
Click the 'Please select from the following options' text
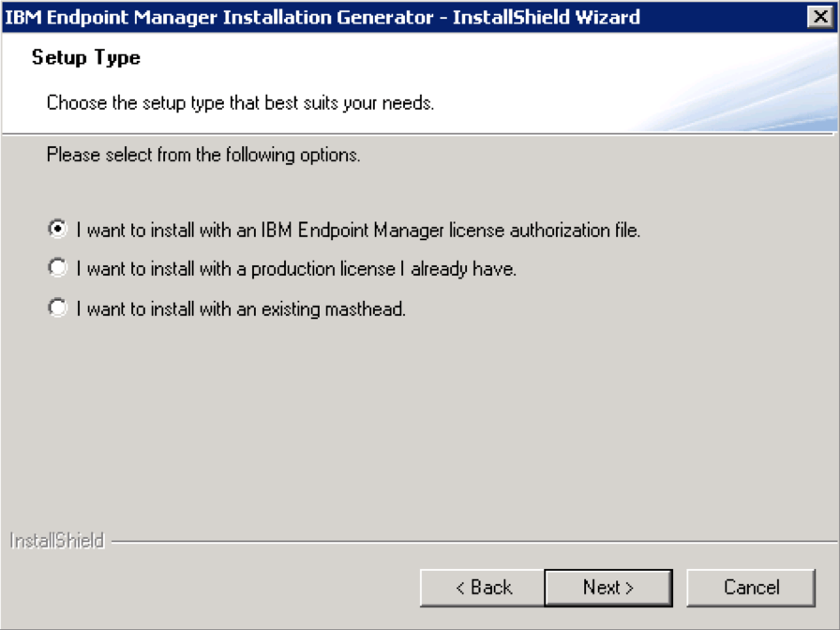coord(203,155)
